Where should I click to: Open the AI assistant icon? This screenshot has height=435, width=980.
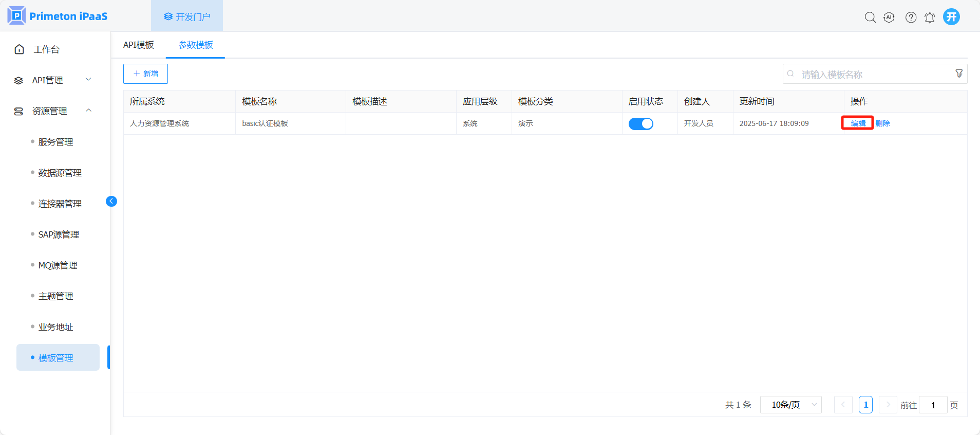889,17
